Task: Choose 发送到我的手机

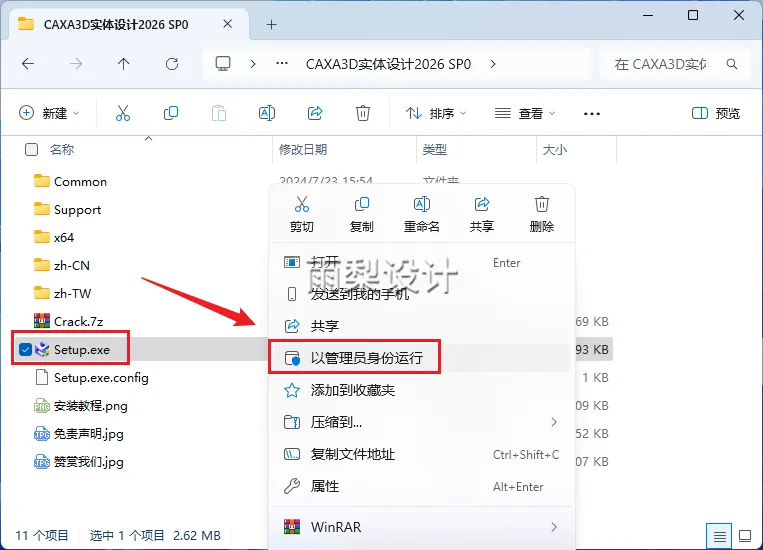Action: click(421, 294)
